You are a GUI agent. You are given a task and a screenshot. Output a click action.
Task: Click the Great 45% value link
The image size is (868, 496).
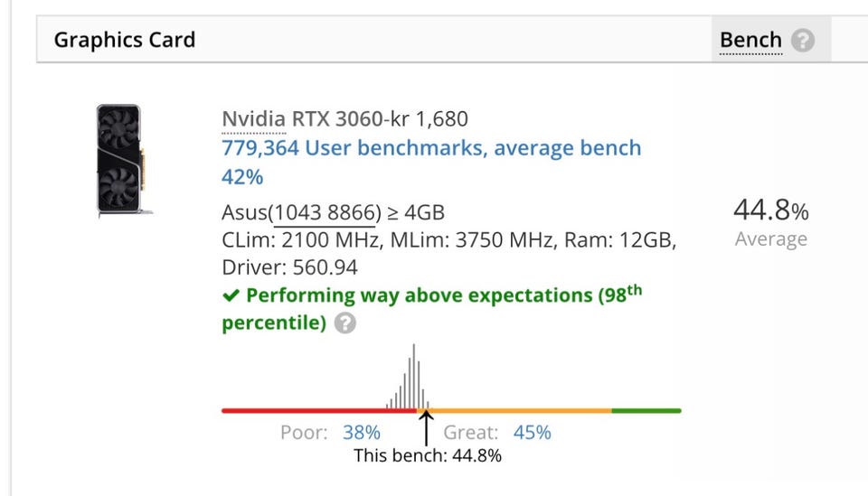click(x=532, y=433)
